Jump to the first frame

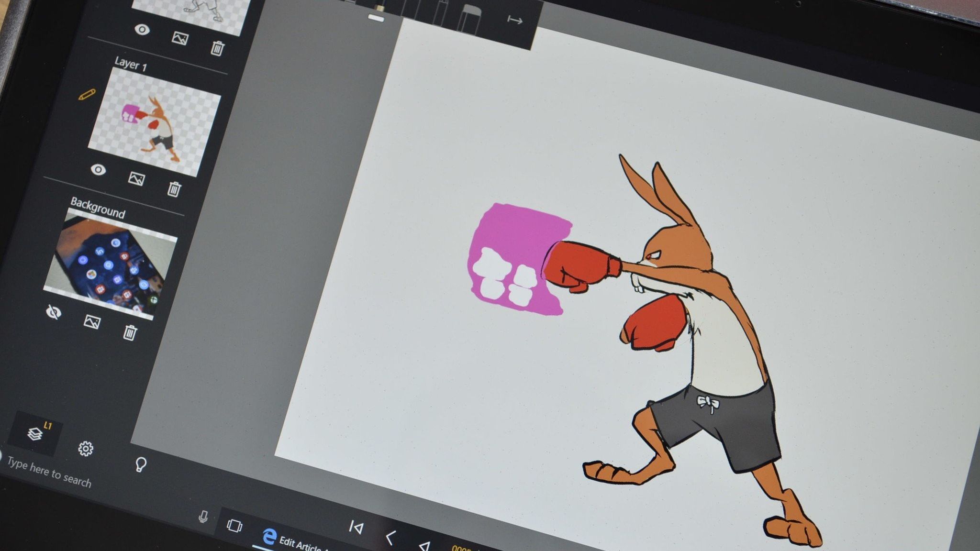pos(356,528)
